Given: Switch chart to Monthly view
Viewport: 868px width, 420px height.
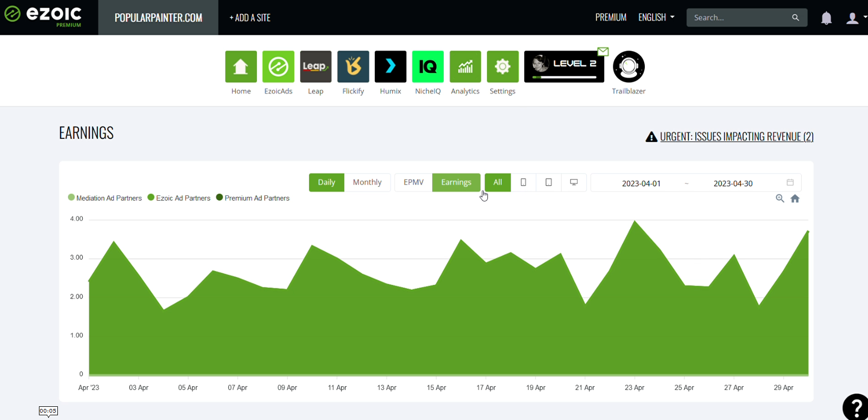Looking at the screenshot, I should (x=367, y=182).
